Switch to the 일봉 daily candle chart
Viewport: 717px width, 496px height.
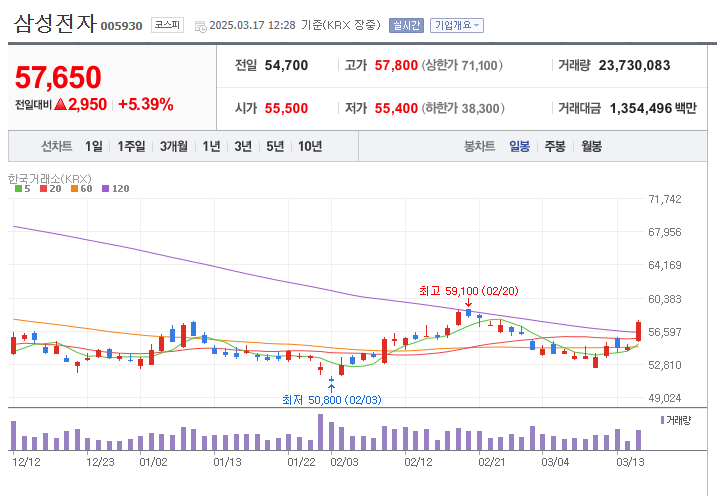[519, 146]
